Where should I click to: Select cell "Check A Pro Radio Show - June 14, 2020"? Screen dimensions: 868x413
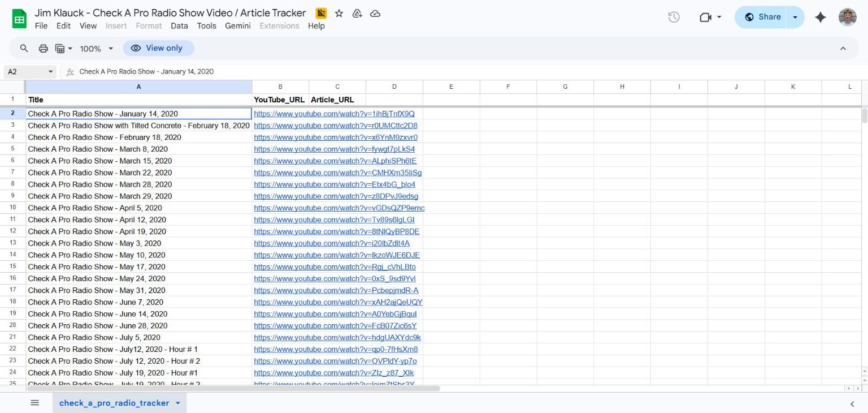point(139,314)
